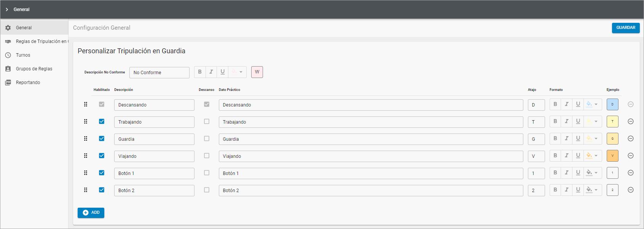This screenshot has height=229, width=644.
Task: Open Reportando in the sidebar
Action: pos(34,83)
